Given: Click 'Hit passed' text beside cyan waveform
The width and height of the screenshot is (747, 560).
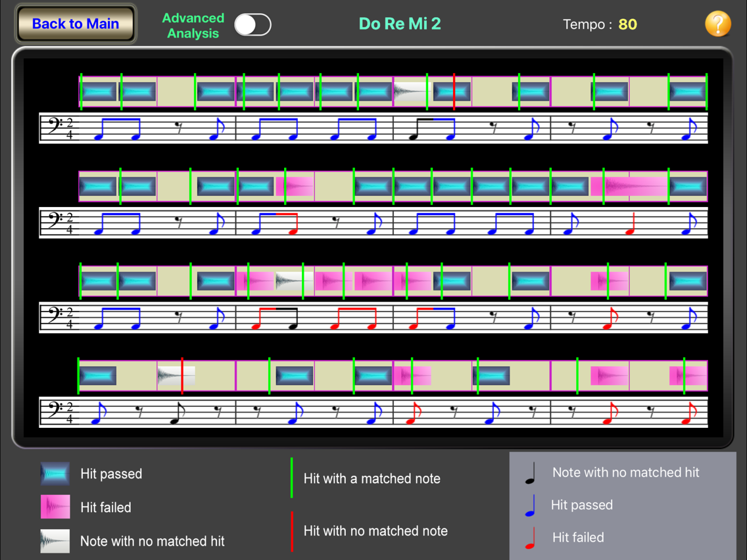Looking at the screenshot, I should click(112, 474).
